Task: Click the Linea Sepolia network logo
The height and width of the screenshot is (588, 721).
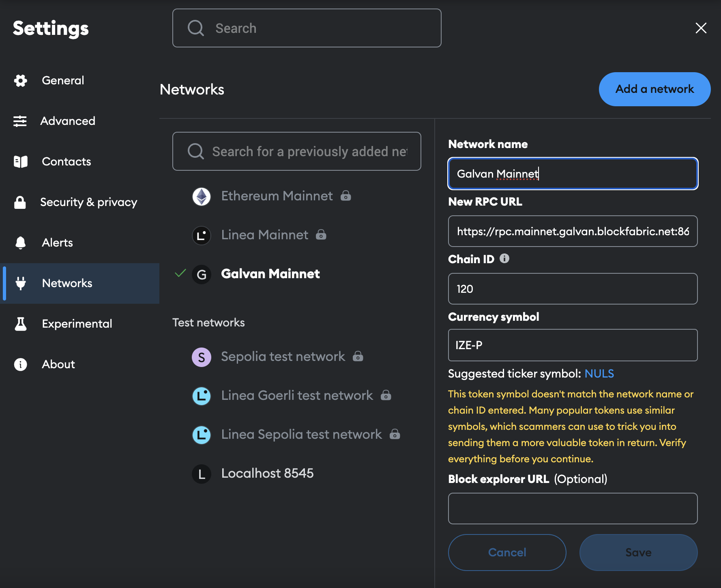Action: pos(202,435)
